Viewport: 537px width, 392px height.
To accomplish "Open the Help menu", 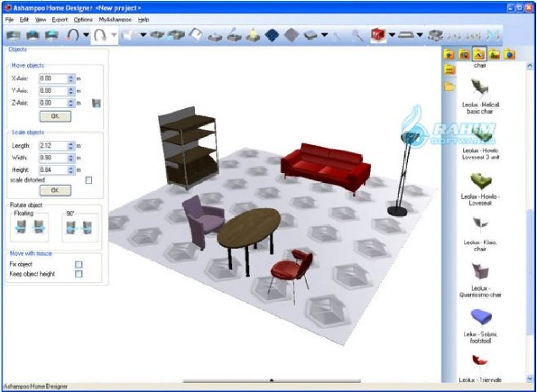I will point(143,20).
